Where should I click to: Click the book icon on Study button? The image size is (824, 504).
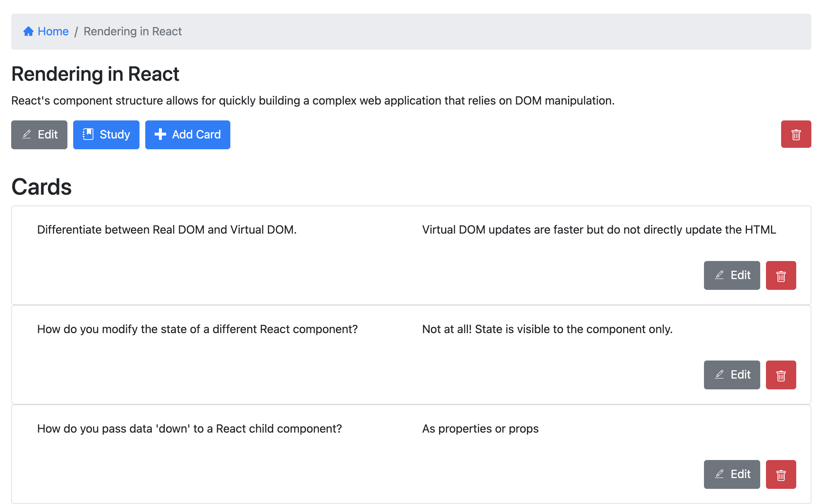click(x=88, y=134)
